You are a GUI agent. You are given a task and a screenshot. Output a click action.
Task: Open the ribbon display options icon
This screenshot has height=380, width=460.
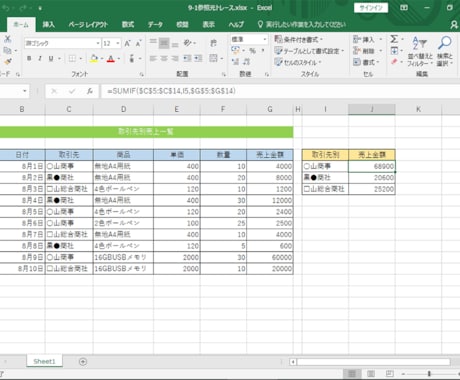click(x=404, y=7)
